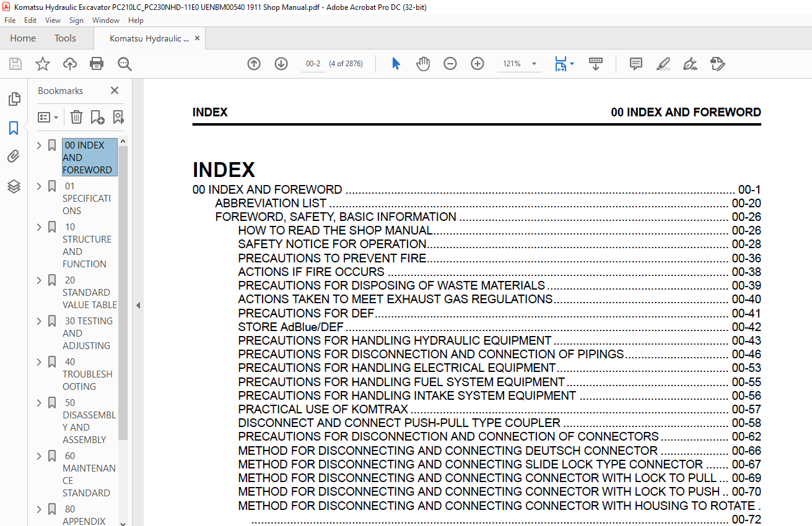The height and width of the screenshot is (526, 812).
Task: Select the arrow Selection tool
Action: click(x=396, y=64)
